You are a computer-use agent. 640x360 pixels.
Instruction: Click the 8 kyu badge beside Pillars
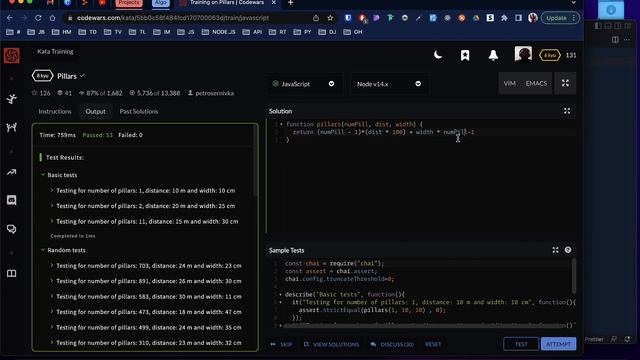pyautogui.click(x=42, y=76)
